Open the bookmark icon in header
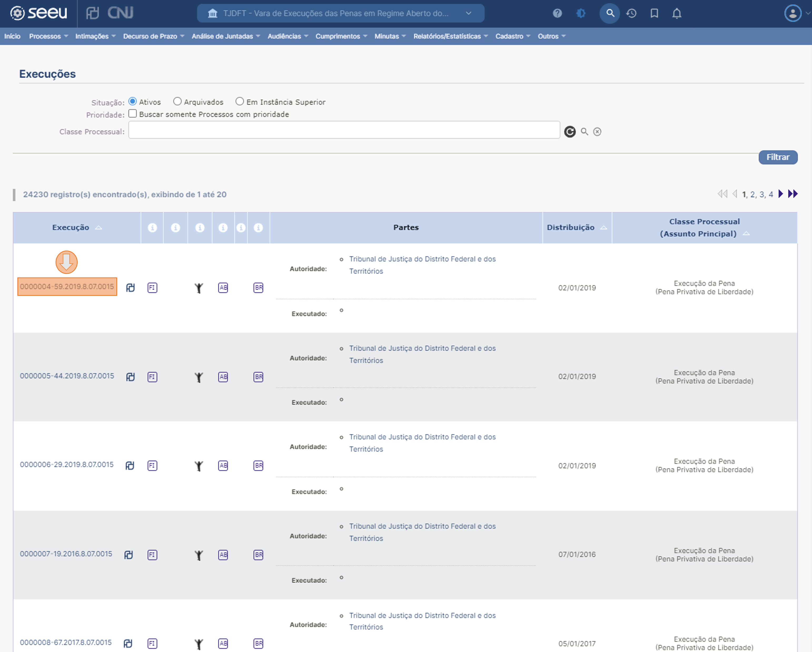This screenshot has width=812, height=652. coord(654,14)
